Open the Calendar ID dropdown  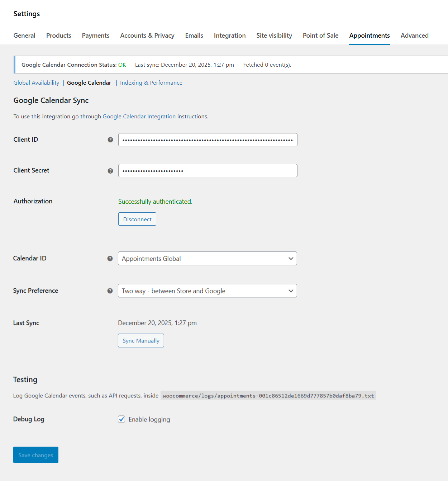[208, 258]
